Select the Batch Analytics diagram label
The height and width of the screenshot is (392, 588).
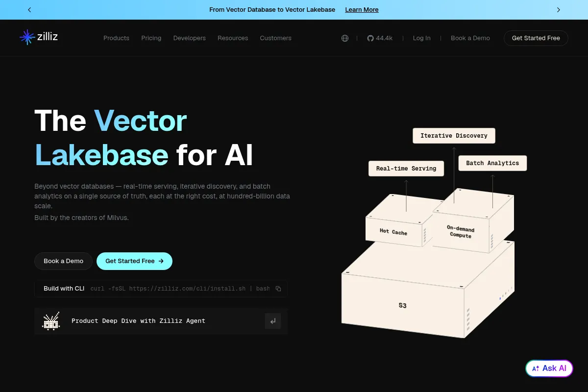click(x=492, y=163)
